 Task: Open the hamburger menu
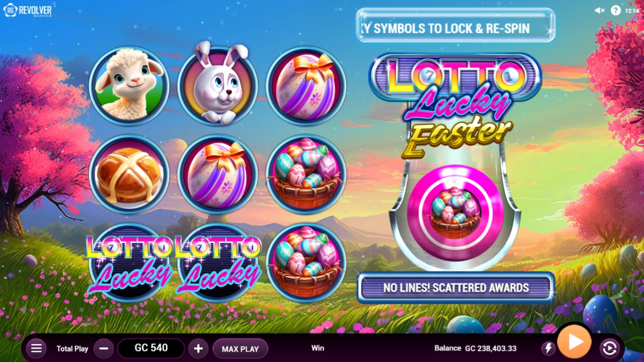pyautogui.click(x=36, y=349)
